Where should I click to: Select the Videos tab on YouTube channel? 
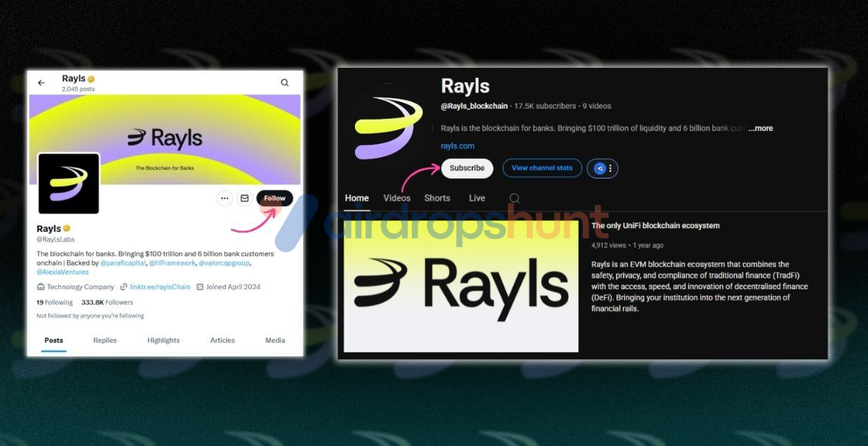pos(396,198)
